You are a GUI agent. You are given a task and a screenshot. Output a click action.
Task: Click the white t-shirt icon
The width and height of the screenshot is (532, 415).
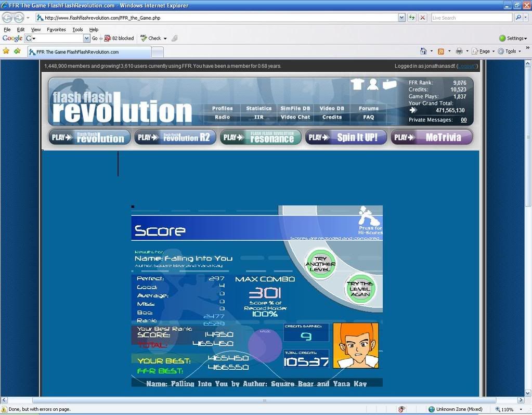[x=356, y=84]
